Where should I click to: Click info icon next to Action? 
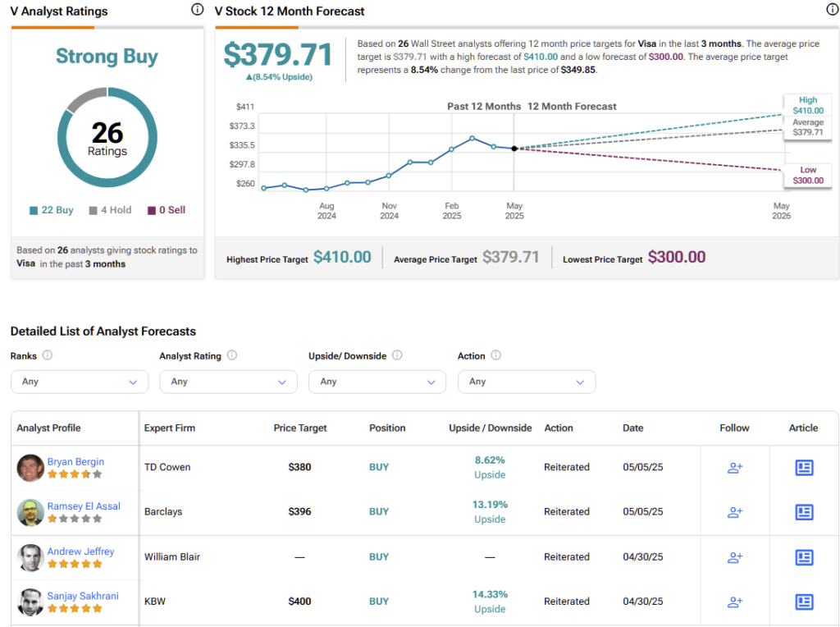click(496, 355)
